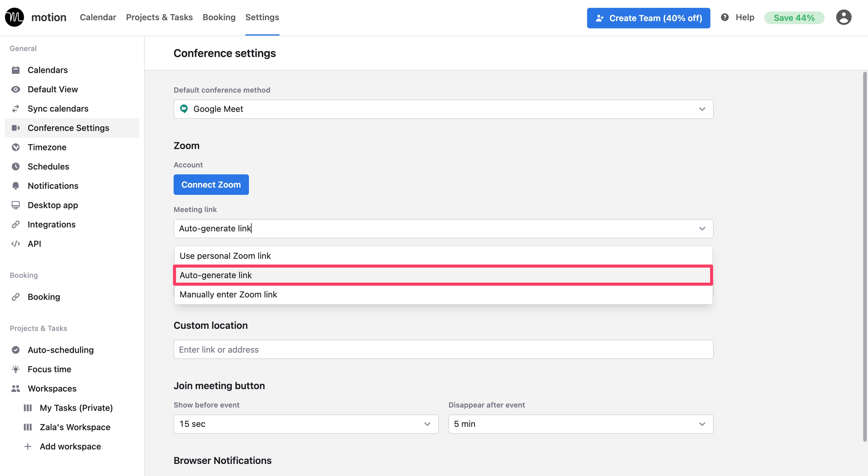
Task: Open the Show before event dropdown
Action: 306,424
